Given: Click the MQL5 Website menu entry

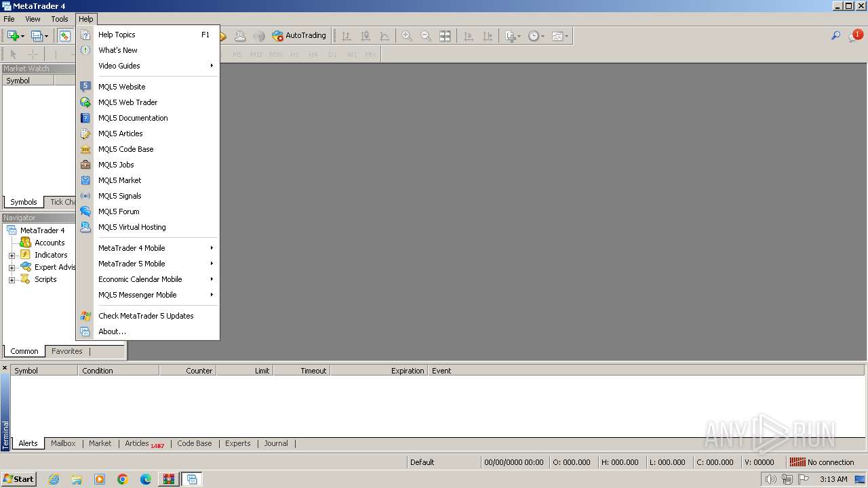Looking at the screenshot, I should coord(148,87).
